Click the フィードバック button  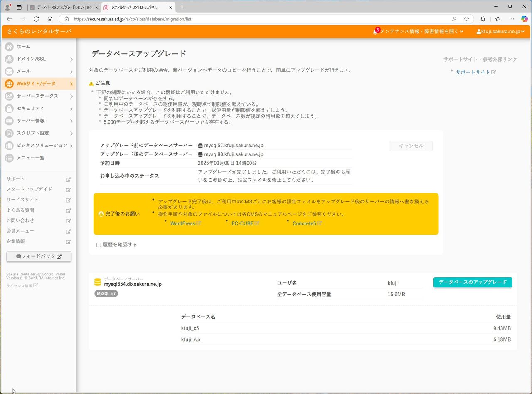[x=39, y=256]
